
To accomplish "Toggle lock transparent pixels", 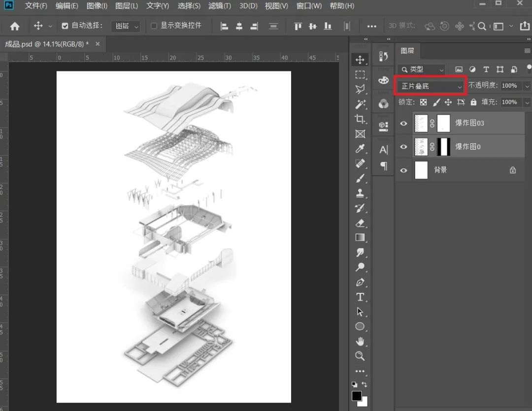I will pyautogui.click(x=424, y=102).
